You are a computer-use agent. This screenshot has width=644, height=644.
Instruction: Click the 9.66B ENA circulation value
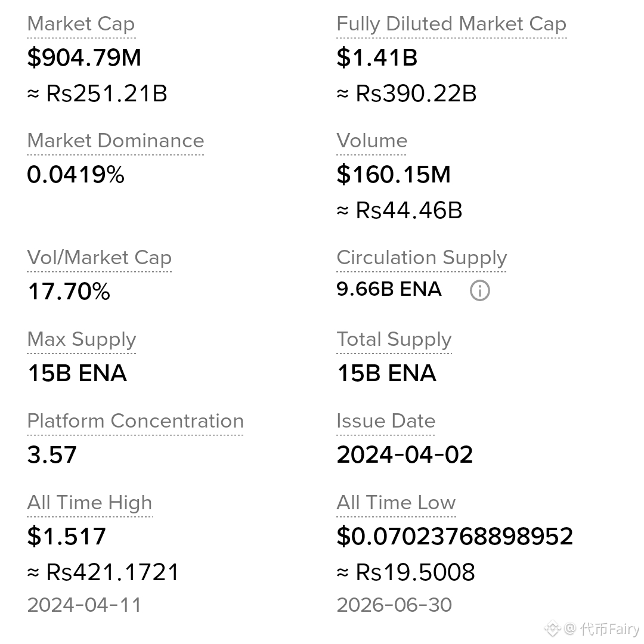(x=389, y=289)
